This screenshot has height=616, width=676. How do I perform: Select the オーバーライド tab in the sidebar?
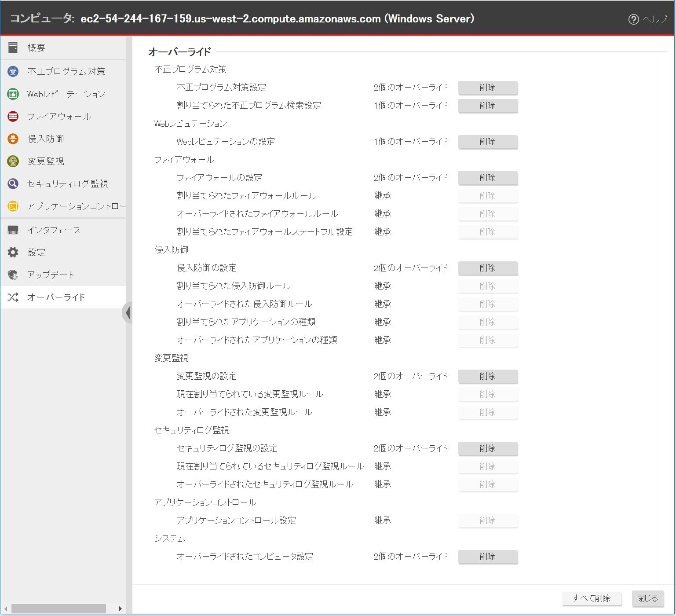[56, 297]
